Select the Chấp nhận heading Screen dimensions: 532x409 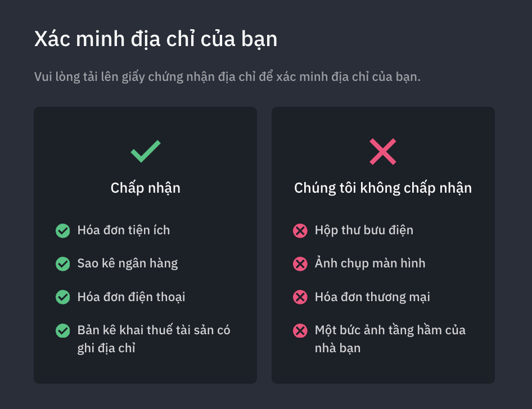pos(146,188)
